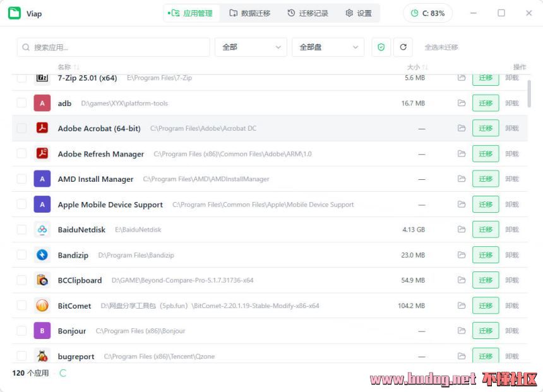Screen dimensions: 543x392
Task: Click 迁移 button for BaiduNetdisk
Action: pos(486,229)
